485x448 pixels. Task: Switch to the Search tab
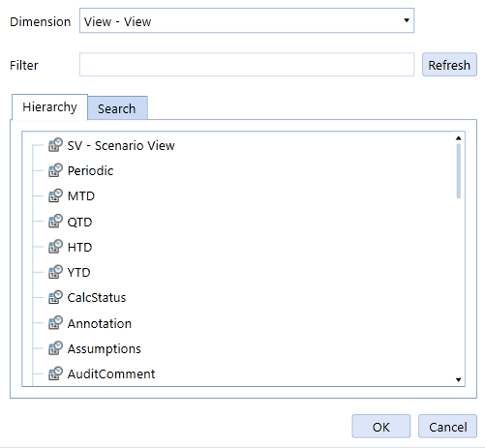[117, 108]
